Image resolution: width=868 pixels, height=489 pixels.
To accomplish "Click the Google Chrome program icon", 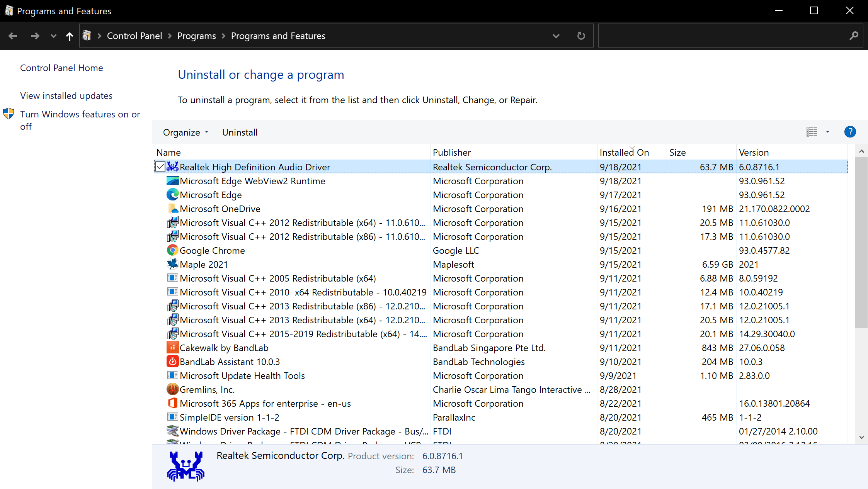I will point(172,250).
